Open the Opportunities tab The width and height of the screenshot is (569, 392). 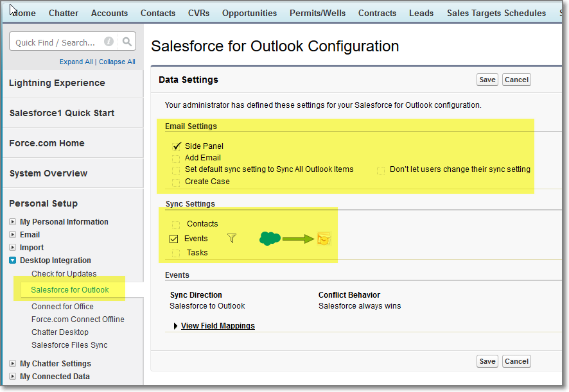(249, 13)
